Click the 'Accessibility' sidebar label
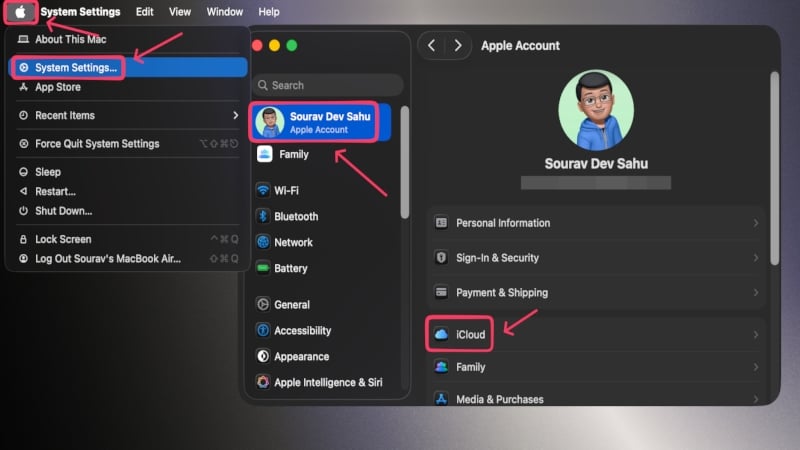The width and height of the screenshot is (800, 450). click(303, 331)
